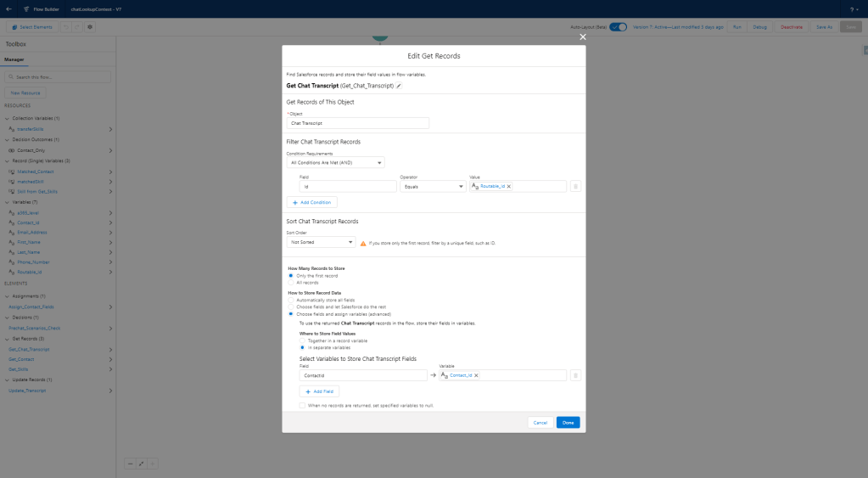
Task: Click the pencil icon beside Get_Chat_Transcript
Action: coord(399,86)
